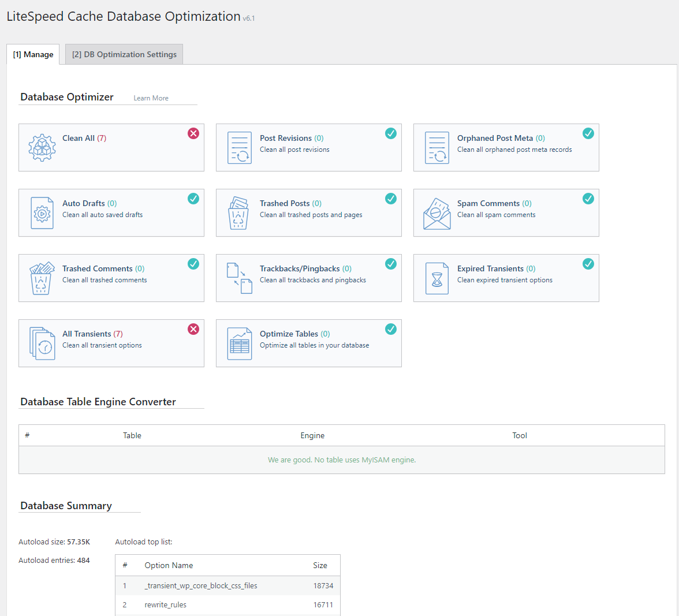The width and height of the screenshot is (679, 616).
Task: Open the Learn More link
Action: (x=151, y=98)
